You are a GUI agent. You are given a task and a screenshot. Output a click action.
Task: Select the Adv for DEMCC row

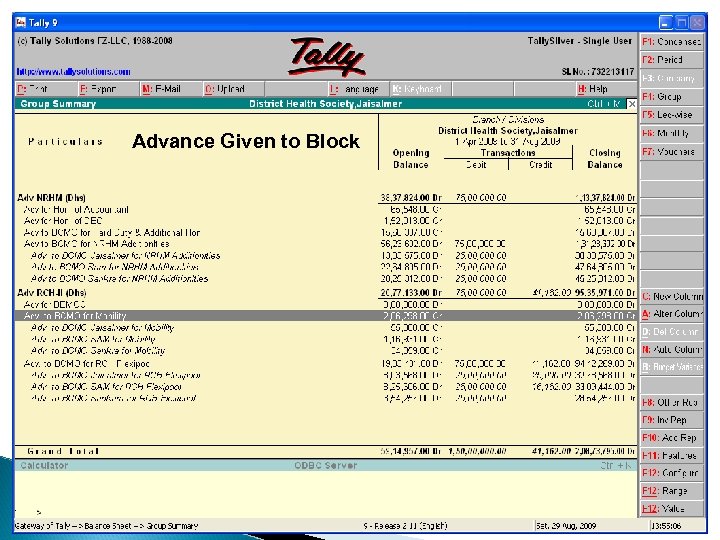point(326,304)
